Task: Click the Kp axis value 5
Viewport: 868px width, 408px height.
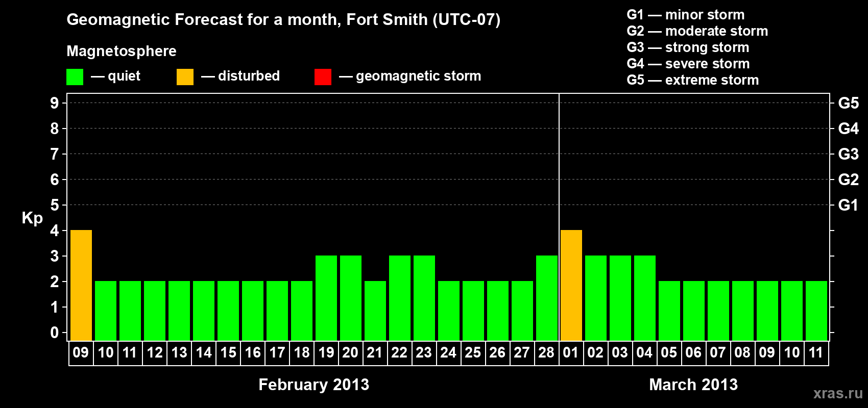Action: point(55,205)
